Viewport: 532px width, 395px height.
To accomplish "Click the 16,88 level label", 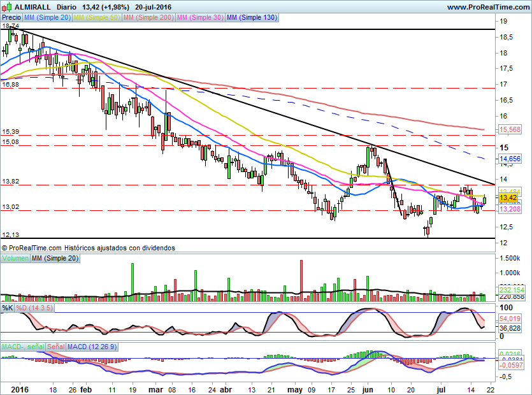I will point(11,85).
